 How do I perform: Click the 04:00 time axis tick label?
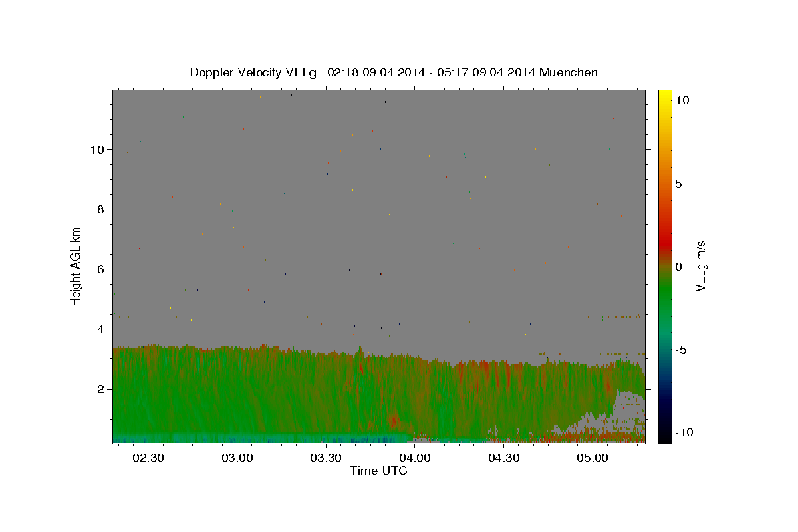414,458
